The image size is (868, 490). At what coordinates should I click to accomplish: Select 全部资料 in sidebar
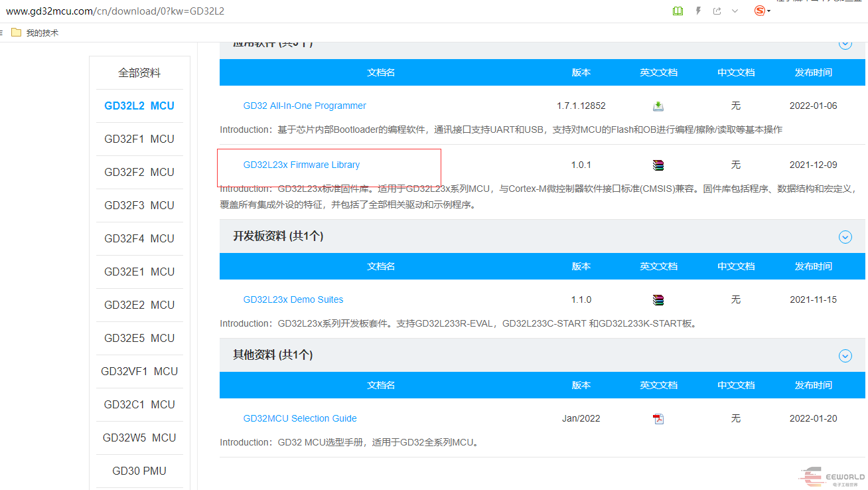pyautogui.click(x=139, y=73)
